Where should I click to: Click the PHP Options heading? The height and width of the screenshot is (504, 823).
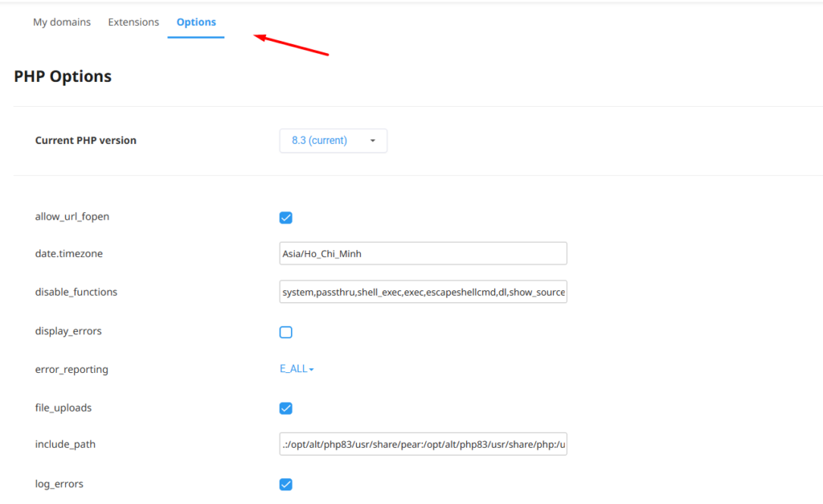(63, 77)
